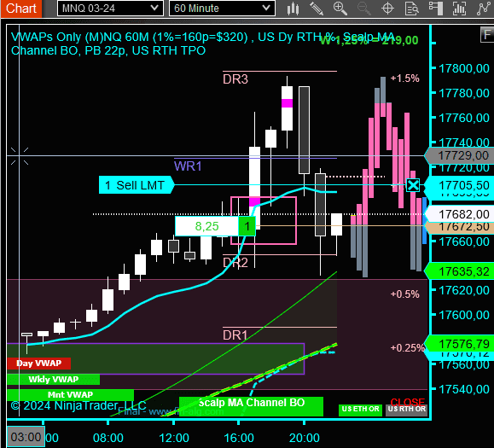This screenshot has height=448, width=494.
Task: Open the bar type candlestick icon
Action: click(293, 9)
